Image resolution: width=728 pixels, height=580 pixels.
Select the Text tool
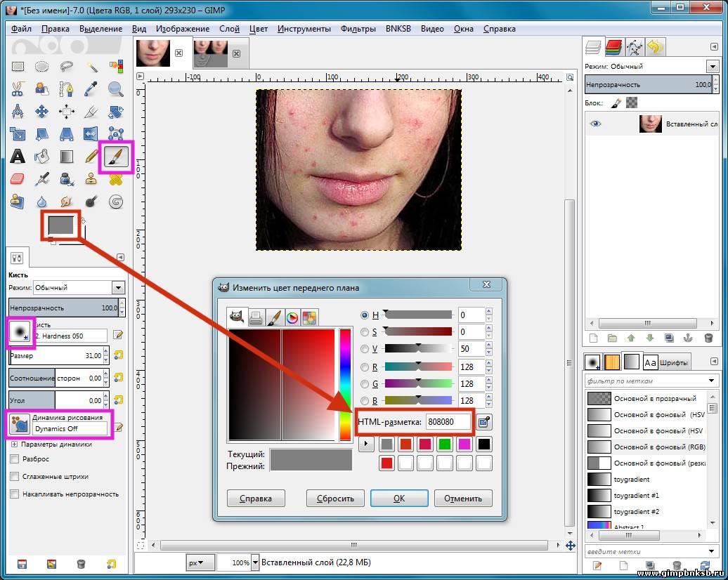click(x=18, y=157)
